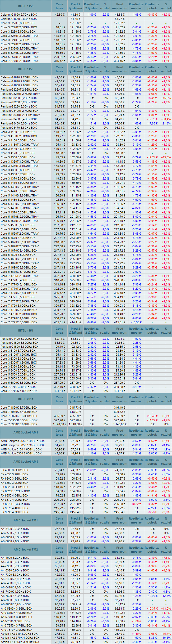This screenshot has width=172, height=644.
Task: Select the A10-7870K 3,9GHz BOX row name
Action: coord(16,630)
